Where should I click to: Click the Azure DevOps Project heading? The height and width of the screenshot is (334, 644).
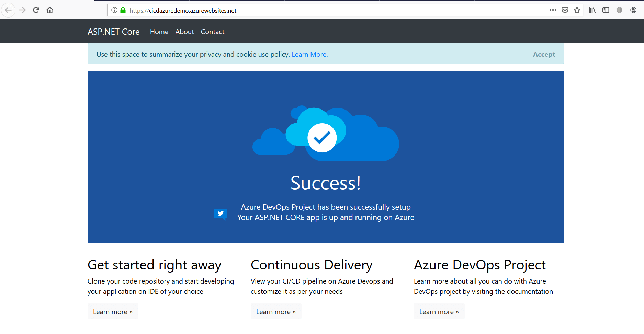tap(480, 265)
